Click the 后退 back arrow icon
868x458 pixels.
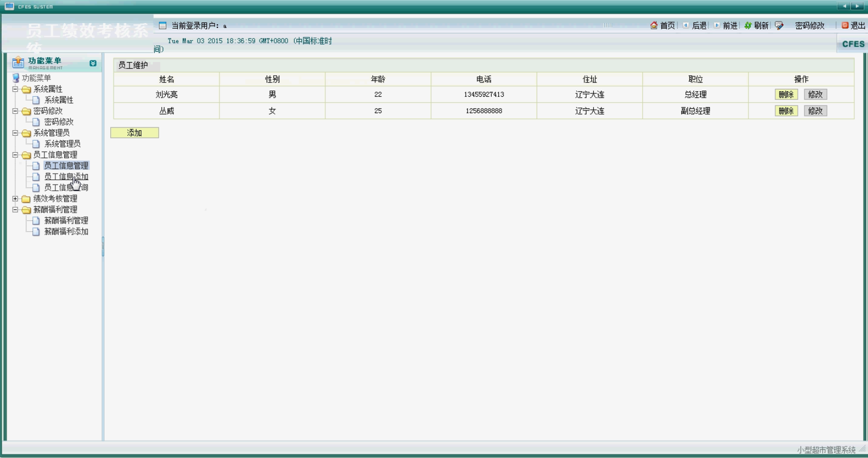(686, 25)
